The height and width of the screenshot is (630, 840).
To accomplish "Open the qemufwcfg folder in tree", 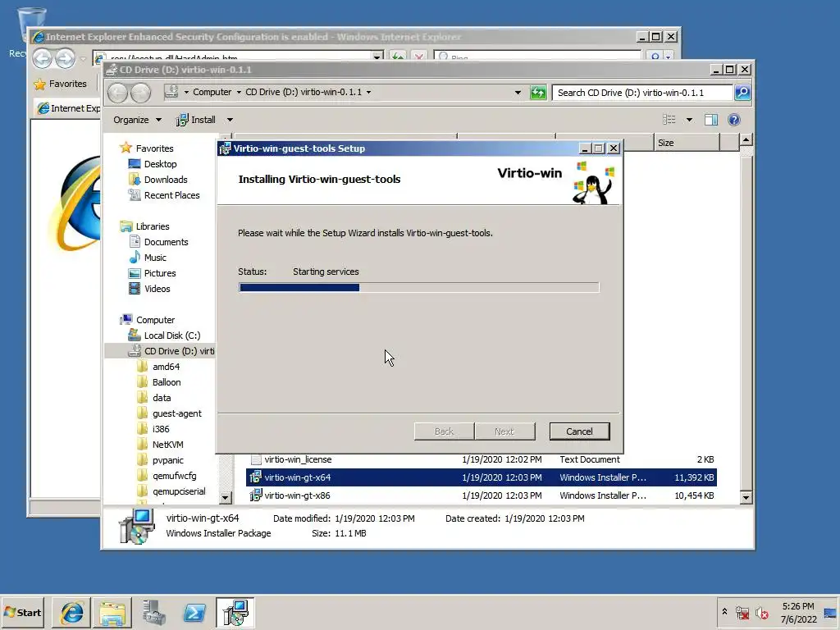I will [174, 475].
